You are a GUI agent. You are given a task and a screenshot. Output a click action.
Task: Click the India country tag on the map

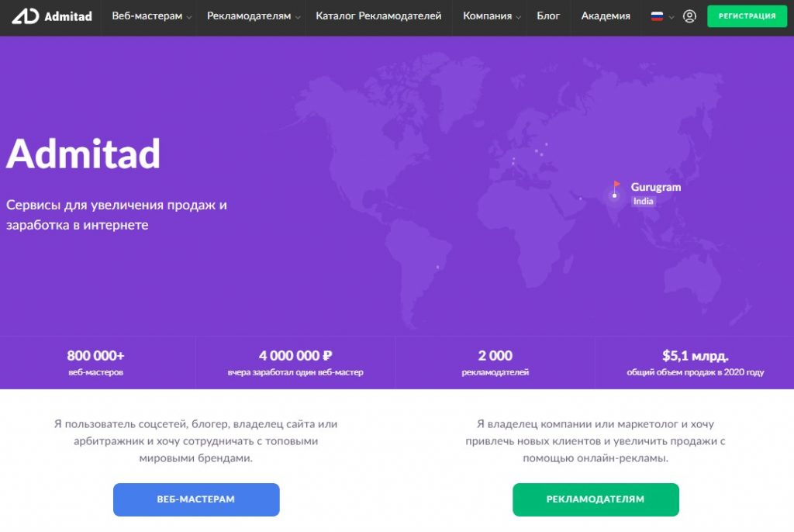click(x=643, y=201)
